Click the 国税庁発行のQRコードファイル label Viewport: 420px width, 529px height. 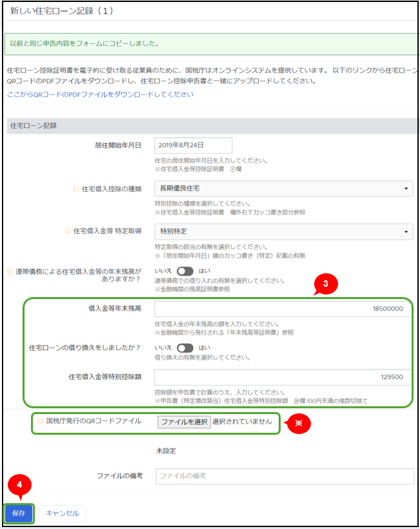pos(94,421)
